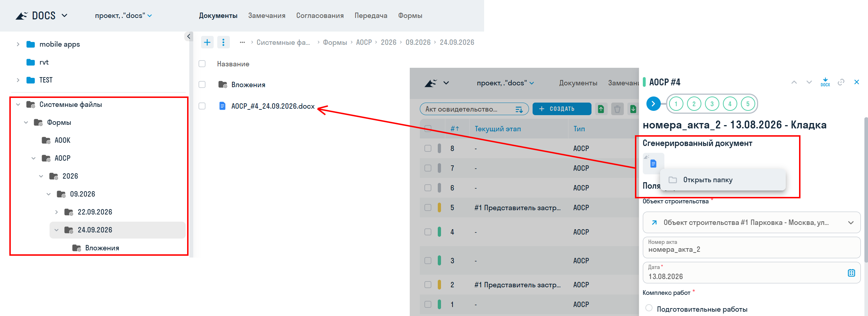
Task: Jump to step 3 in the approval steps
Action: 712,104
